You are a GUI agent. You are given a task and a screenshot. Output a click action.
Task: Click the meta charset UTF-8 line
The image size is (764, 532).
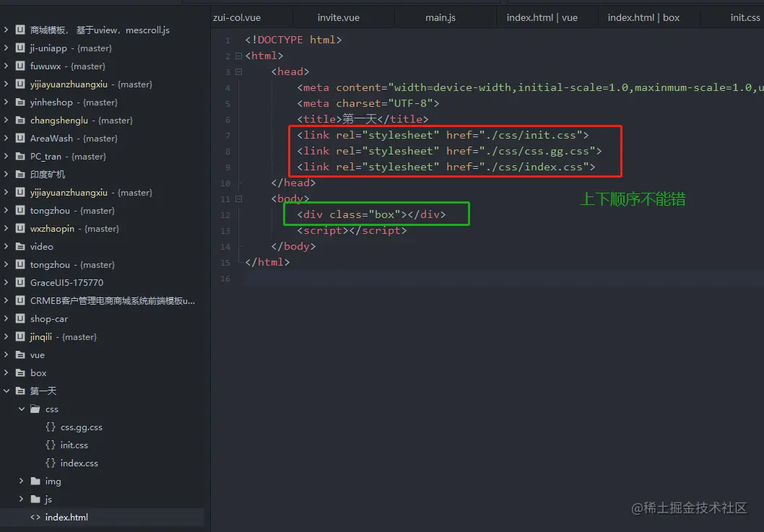click(x=368, y=103)
